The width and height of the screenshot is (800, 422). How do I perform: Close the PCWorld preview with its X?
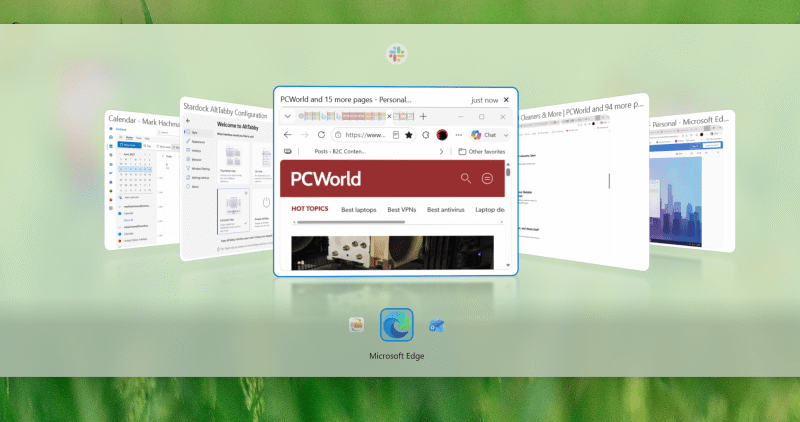(x=506, y=100)
